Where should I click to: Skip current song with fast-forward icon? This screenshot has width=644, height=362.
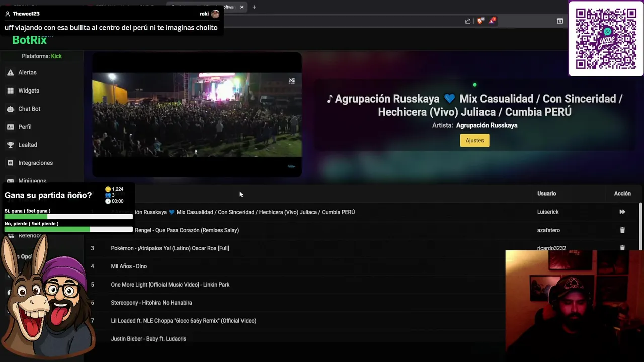(x=622, y=212)
